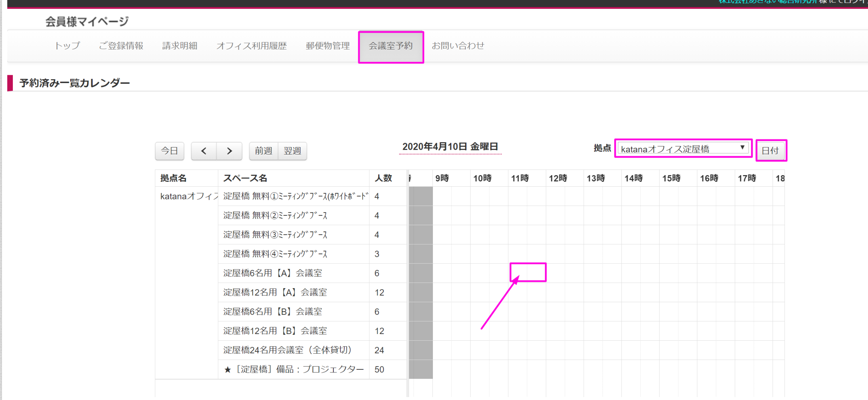Open 郵便物管理 tab
Image resolution: width=868 pixels, height=400 pixels.
[x=327, y=46]
